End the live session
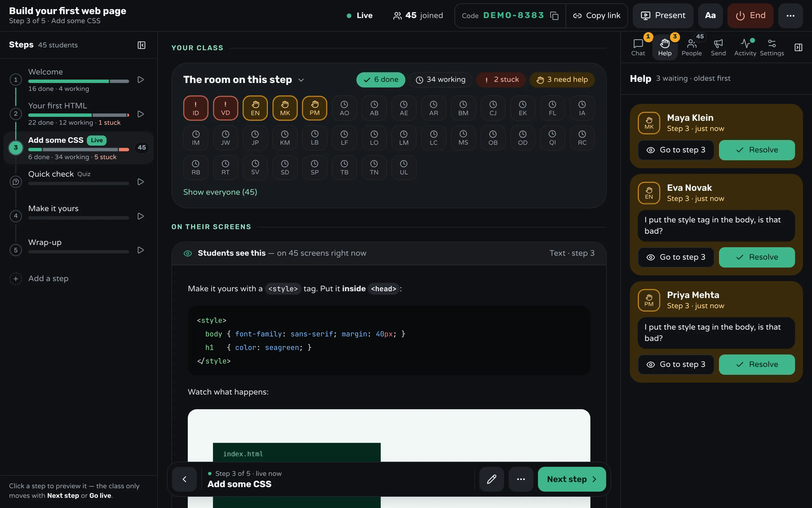Screen dimensions: 812x508 pos(750,16)
